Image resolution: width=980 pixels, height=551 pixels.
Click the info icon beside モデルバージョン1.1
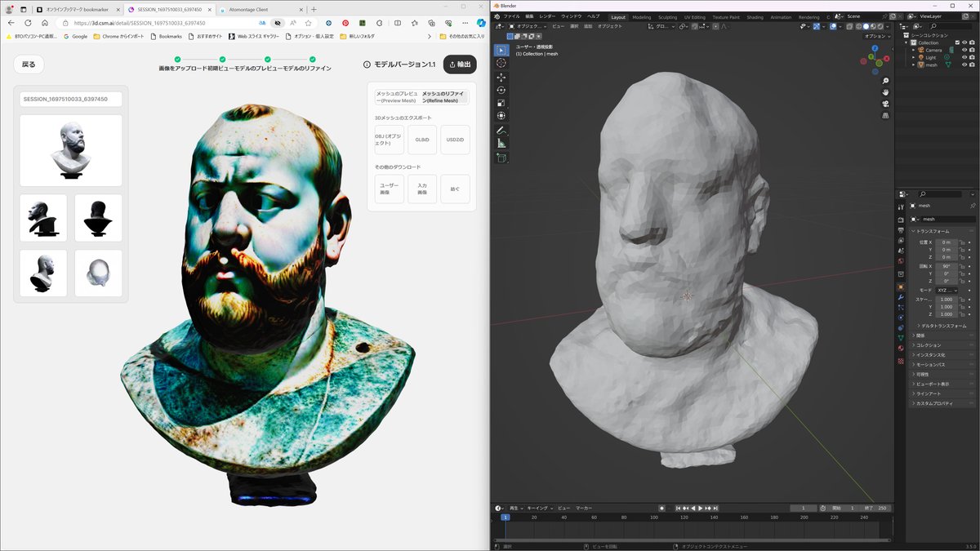tap(367, 64)
